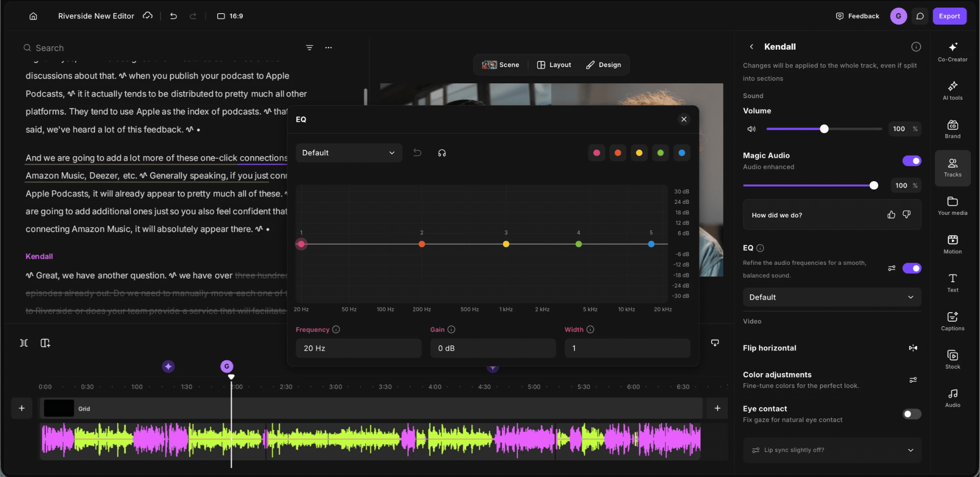This screenshot has width=980, height=477.
Task: Open the Audio panel
Action: coord(952,397)
